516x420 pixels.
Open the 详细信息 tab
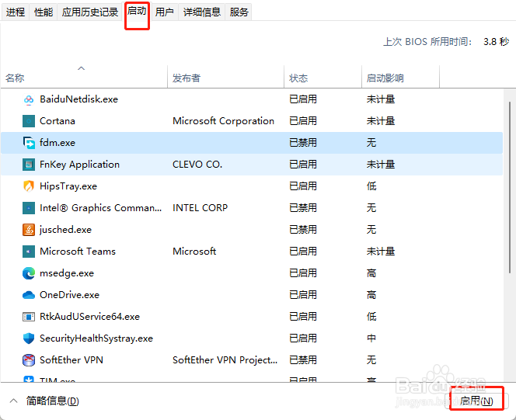point(202,12)
